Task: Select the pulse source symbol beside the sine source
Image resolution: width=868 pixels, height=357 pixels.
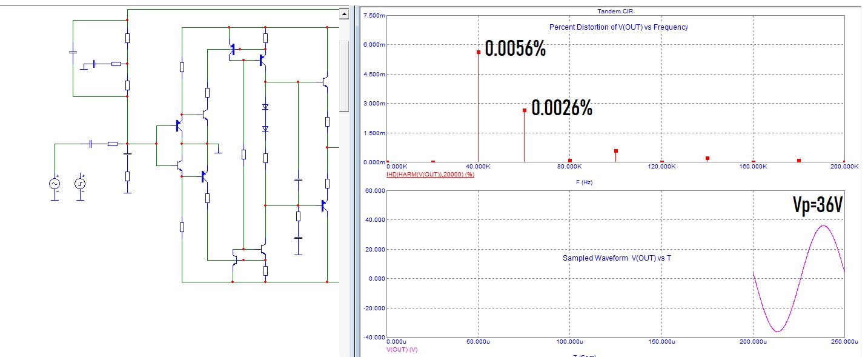Action: (x=80, y=184)
